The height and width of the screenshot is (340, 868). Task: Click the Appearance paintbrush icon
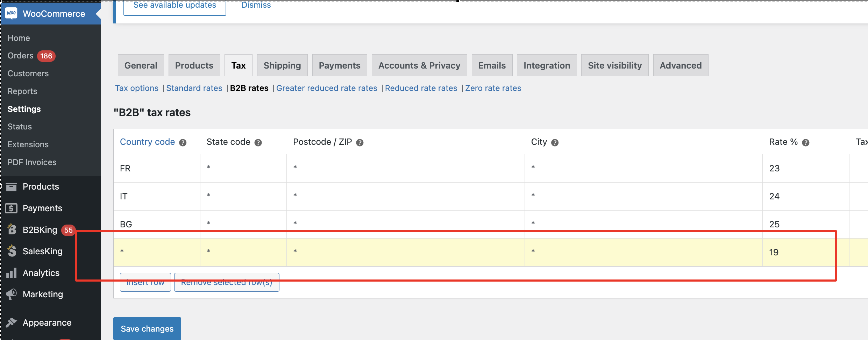[x=12, y=323]
